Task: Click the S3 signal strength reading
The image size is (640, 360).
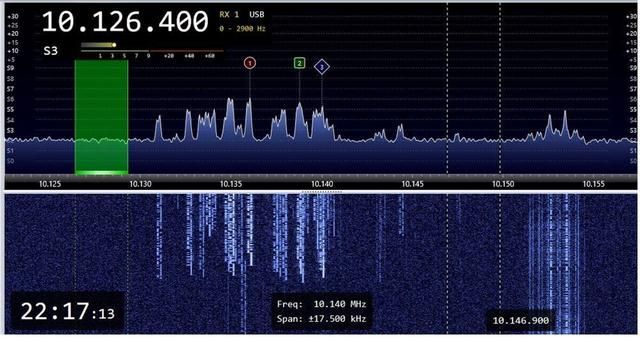Action: click(x=51, y=51)
